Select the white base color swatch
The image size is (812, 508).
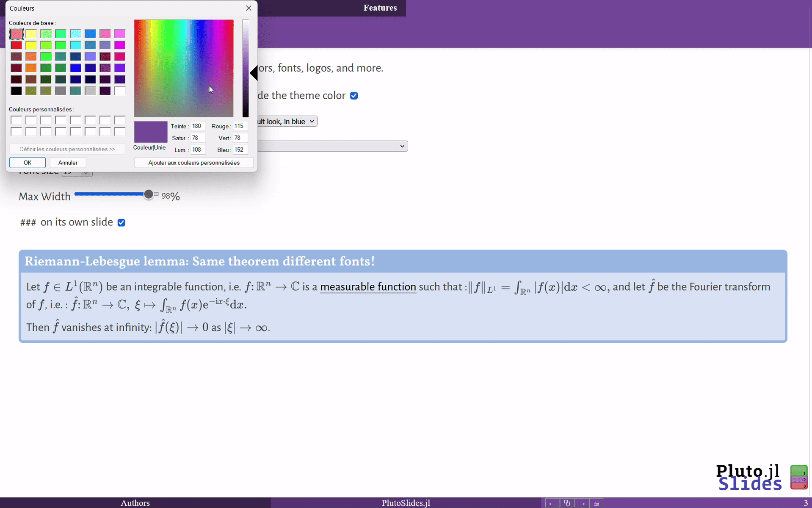point(120,91)
